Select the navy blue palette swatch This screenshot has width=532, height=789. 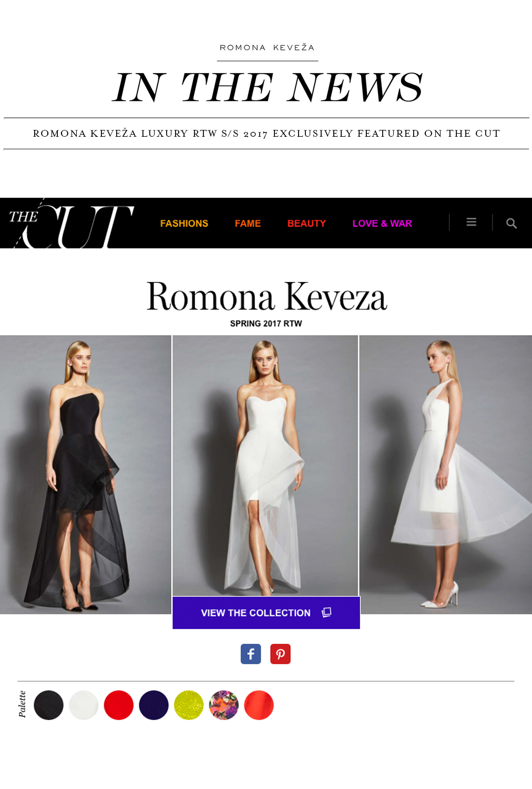coord(154,705)
